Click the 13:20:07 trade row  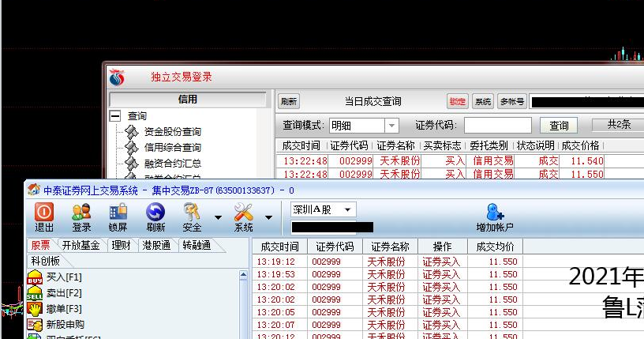(x=387, y=325)
